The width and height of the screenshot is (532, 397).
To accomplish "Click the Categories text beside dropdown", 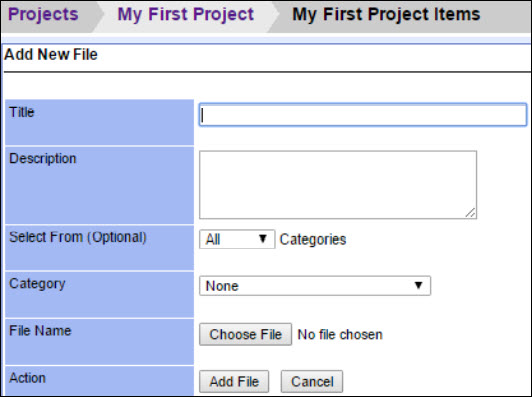I will [x=313, y=240].
